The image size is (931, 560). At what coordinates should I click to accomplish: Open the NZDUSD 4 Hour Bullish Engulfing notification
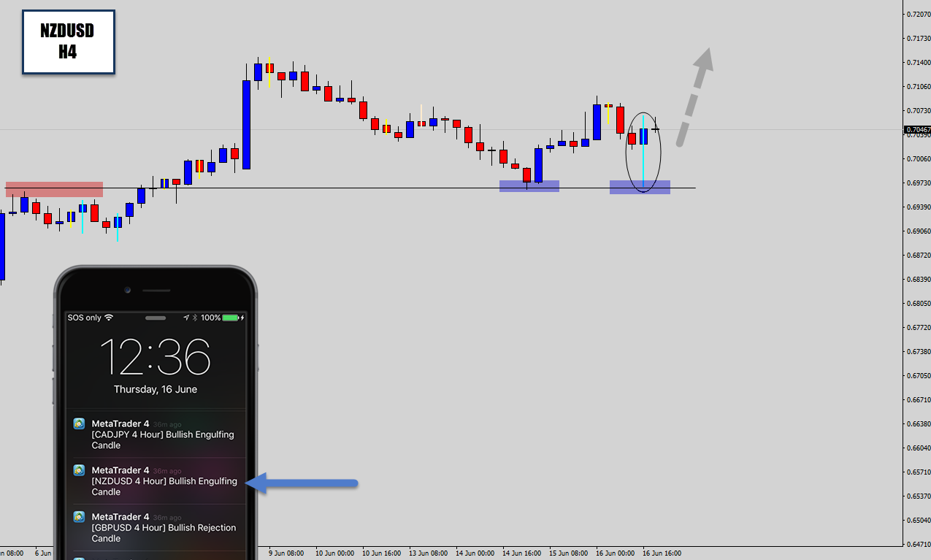point(156,480)
